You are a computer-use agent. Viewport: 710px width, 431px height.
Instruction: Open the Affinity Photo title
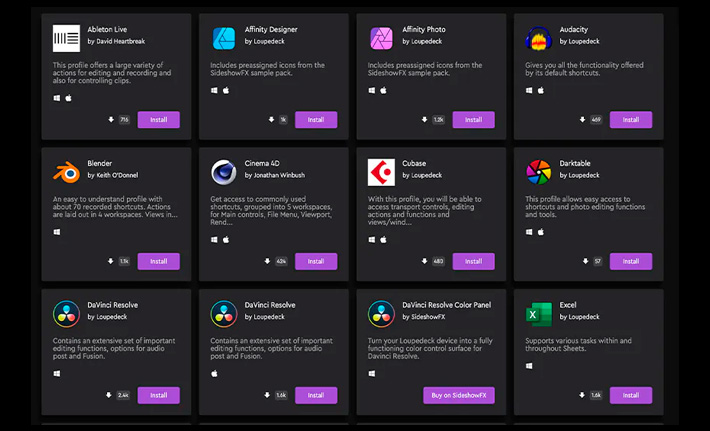tap(424, 29)
